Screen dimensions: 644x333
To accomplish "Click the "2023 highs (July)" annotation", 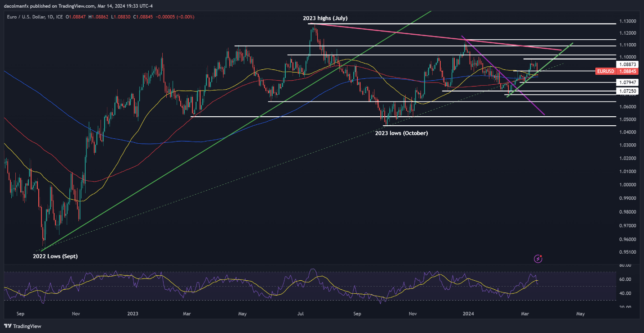I will 325,18.
